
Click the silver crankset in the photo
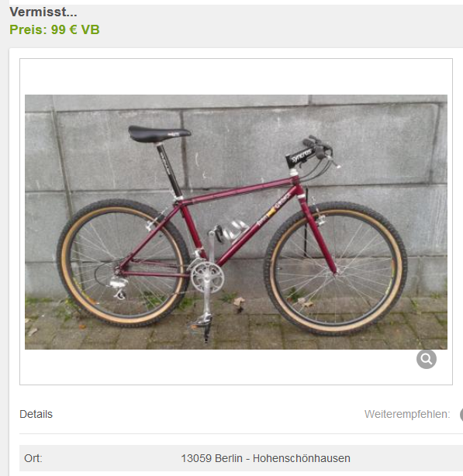point(207,278)
